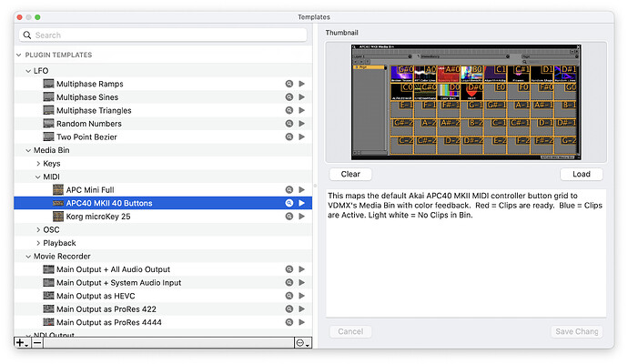Select Main Output as ProRes 422 template
Viewport: 628px width, 364px height.
coord(163,308)
